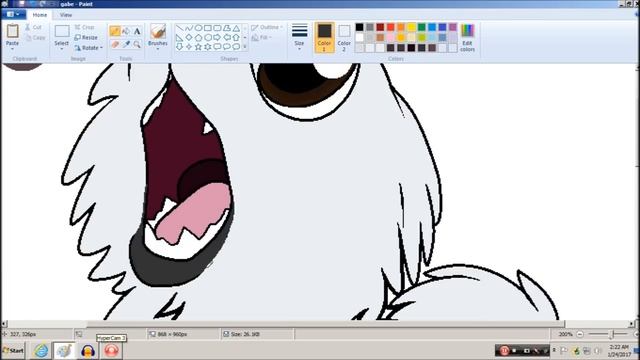Open the Rotate dropdown
The height and width of the screenshot is (360, 640).
pos(88,48)
